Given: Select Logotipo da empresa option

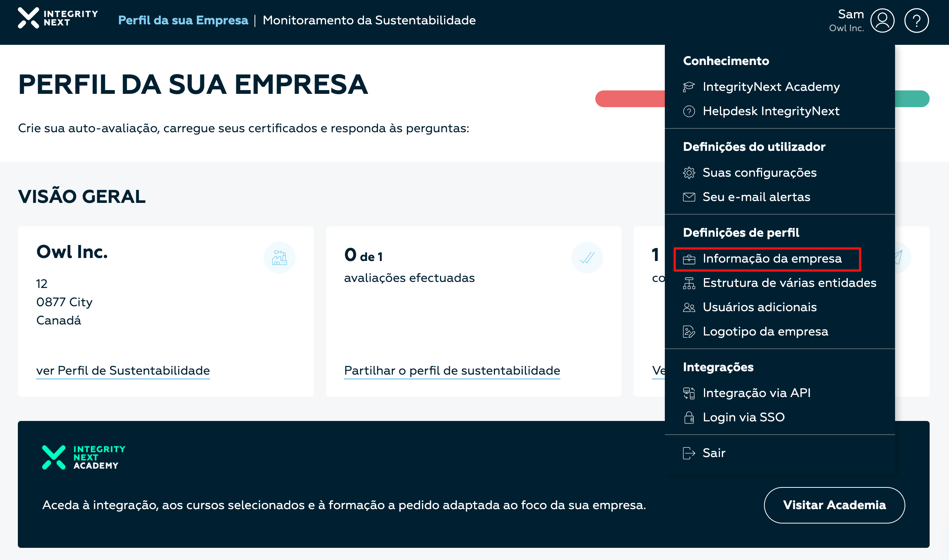Looking at the screenshot, I should (765, 332).
